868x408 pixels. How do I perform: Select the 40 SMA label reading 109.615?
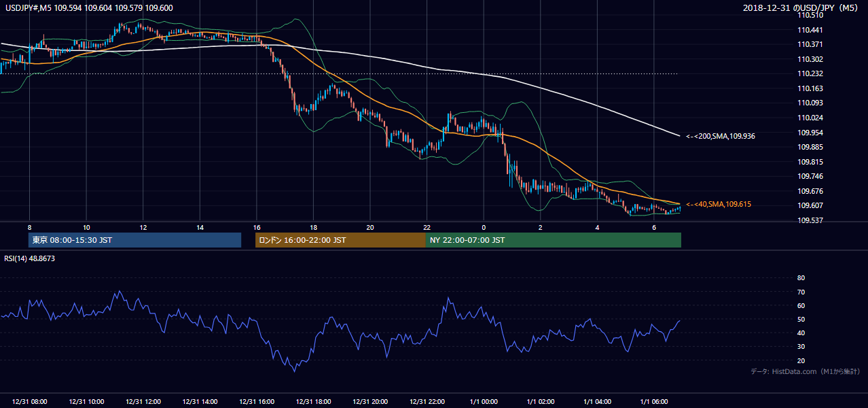(718, 204)
